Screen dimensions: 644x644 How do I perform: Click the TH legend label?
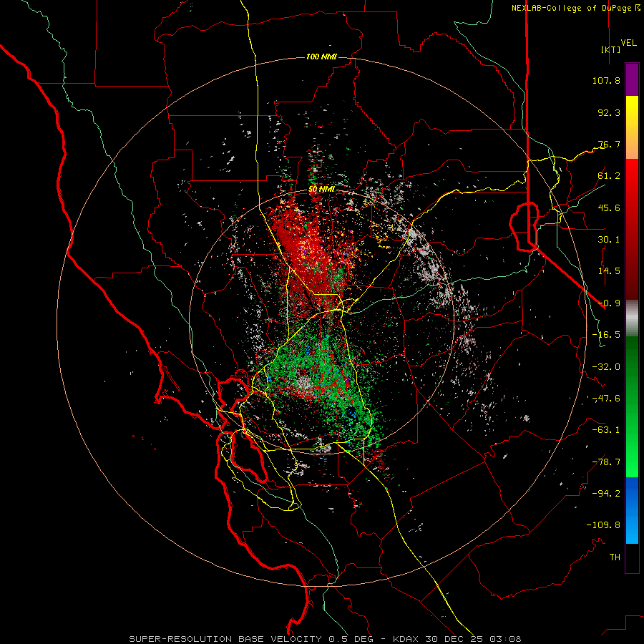point(615,557)
